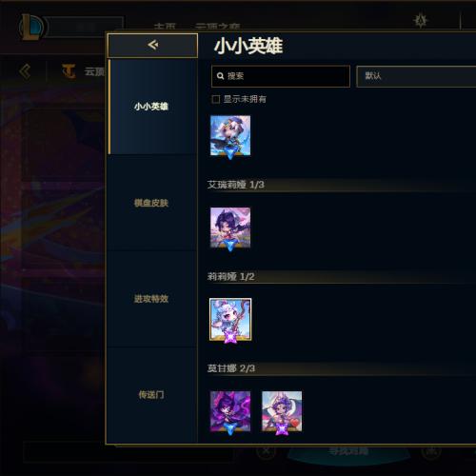Select the highlighted Little Legend under 莉莉娅 1/2

[x=230, y=320]
